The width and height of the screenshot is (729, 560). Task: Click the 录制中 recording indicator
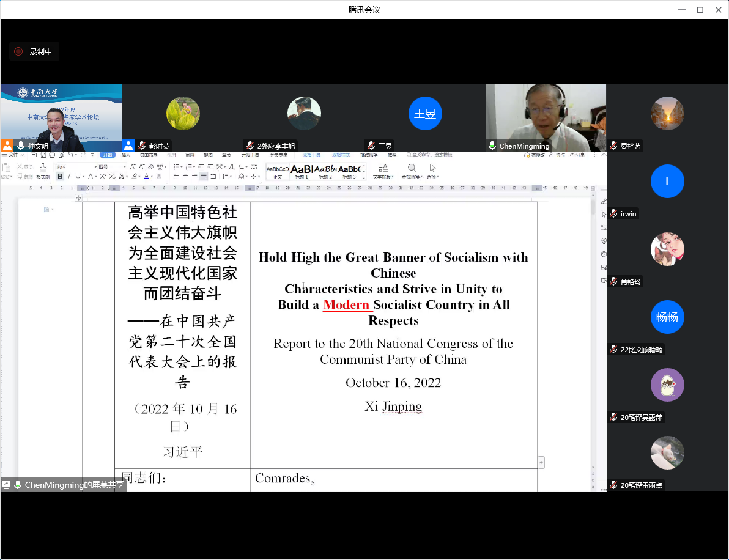click(34, 52)
